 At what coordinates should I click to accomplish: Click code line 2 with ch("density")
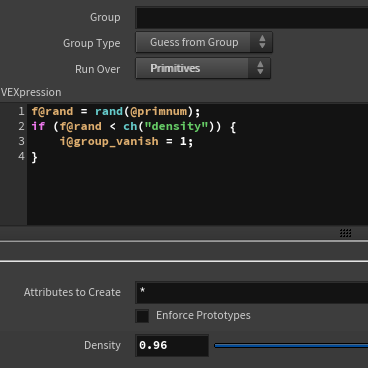134,126
